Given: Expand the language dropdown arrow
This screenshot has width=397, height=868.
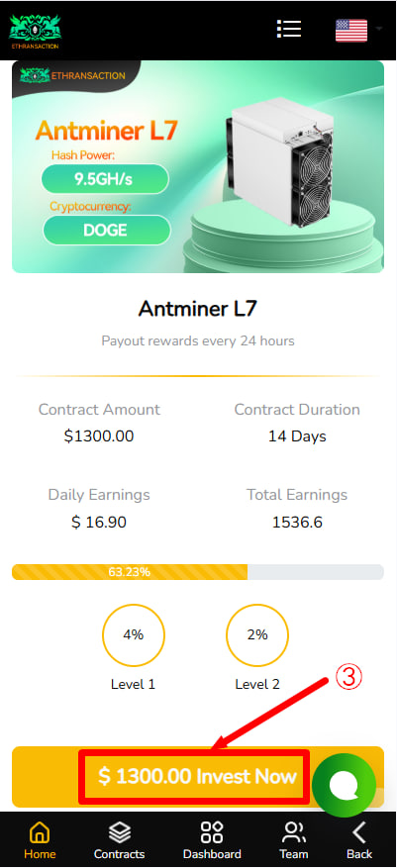Looking at the screenshot, I should pos(379,29).
